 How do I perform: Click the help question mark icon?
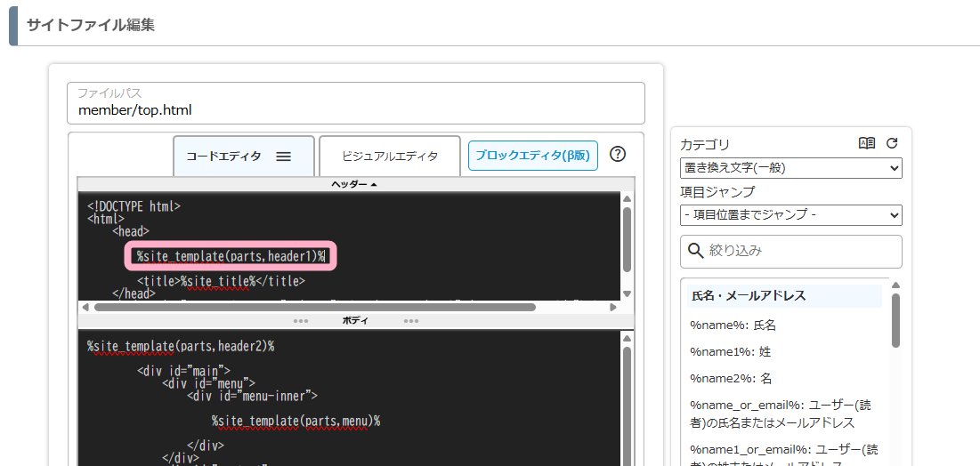618,154
